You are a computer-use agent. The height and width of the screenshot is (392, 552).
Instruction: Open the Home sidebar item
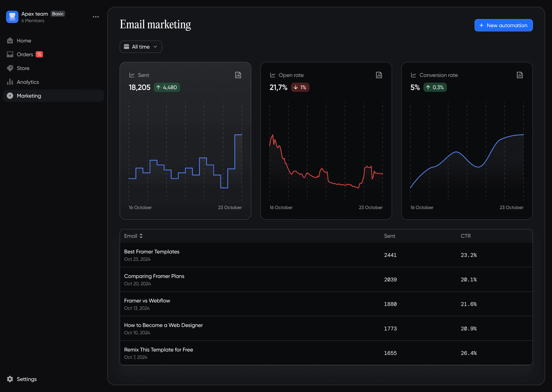click(x=24, y=41)
